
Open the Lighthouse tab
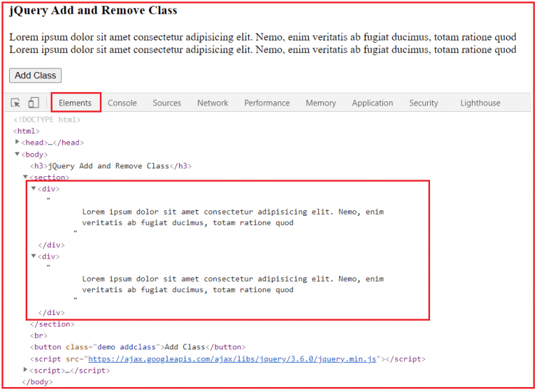coord(480,103)
